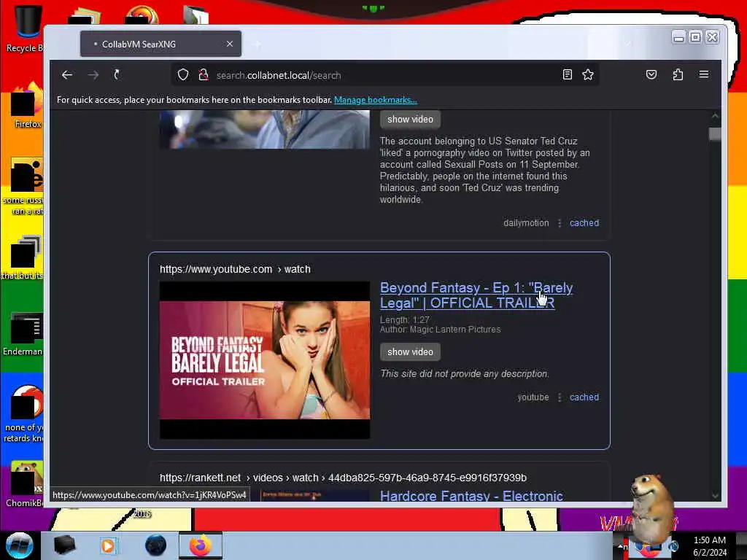Bookmark this page with the star icon
The image size is (747, 560).
[588, 75]
